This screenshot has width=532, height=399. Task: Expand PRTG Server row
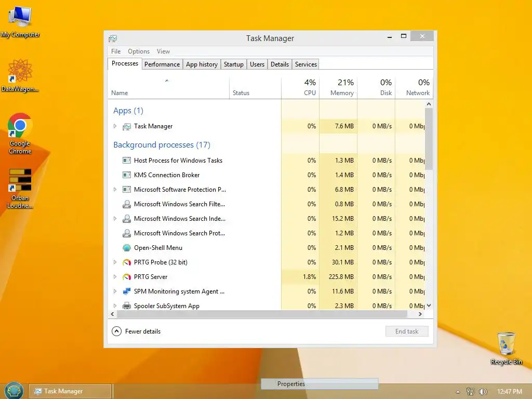point(115,277)
